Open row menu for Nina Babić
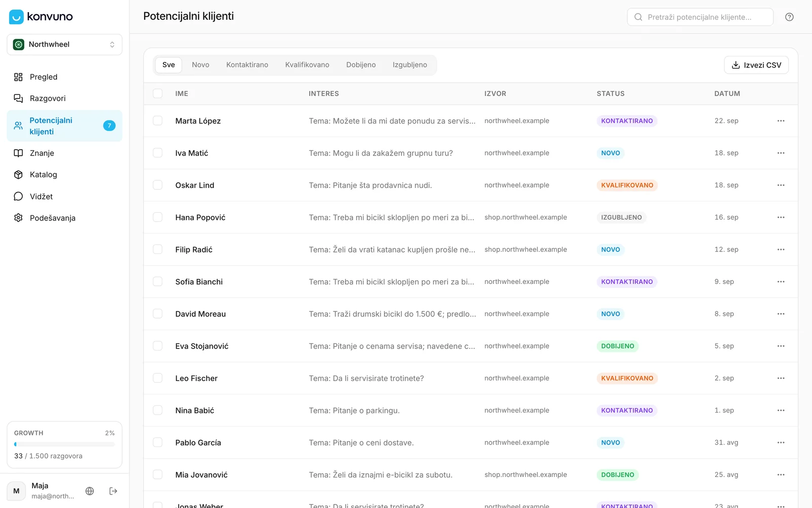The height and width of the screenshot is (508, 812). [x=781, y=410]
